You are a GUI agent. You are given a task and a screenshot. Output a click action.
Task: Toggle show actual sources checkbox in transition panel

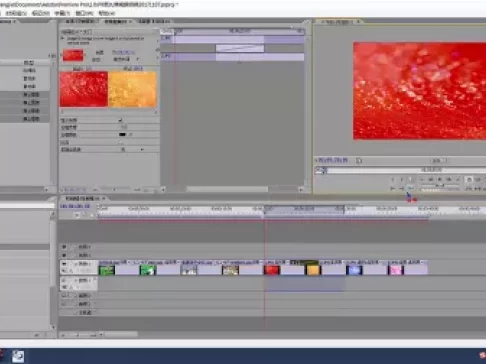click(x=120, y=120)
